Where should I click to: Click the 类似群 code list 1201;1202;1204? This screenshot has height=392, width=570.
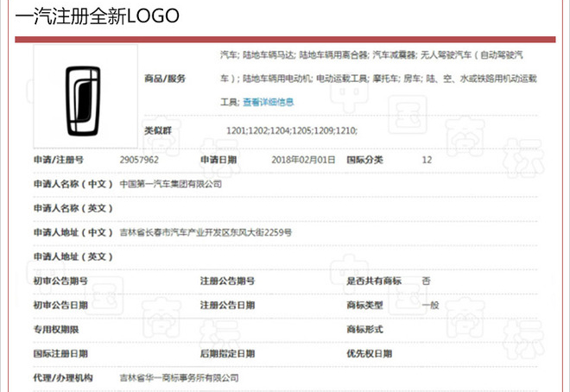pyautogui.click(x=291, y=130)
